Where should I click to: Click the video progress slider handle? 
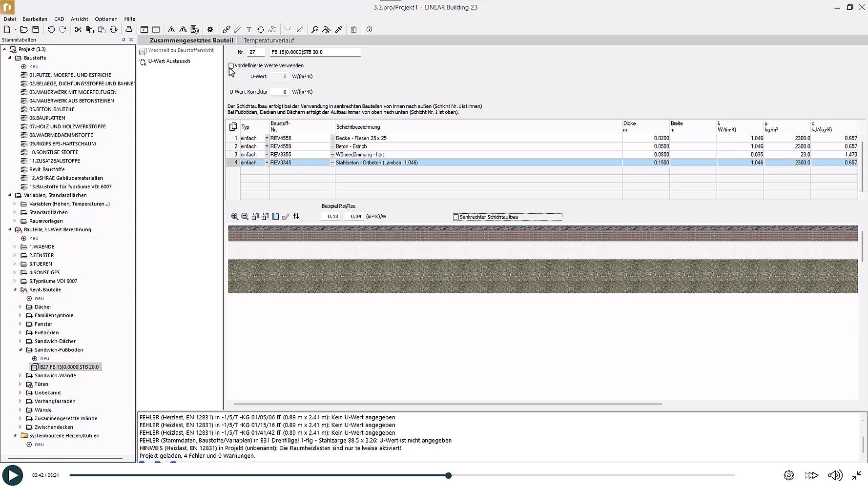point(448,475)
